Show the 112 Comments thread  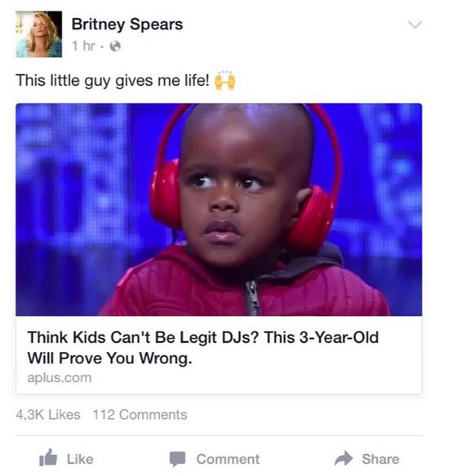pos(140,415)
